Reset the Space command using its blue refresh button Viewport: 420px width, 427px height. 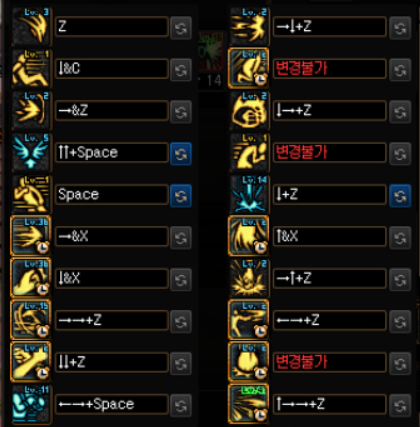tap(181, 196)
